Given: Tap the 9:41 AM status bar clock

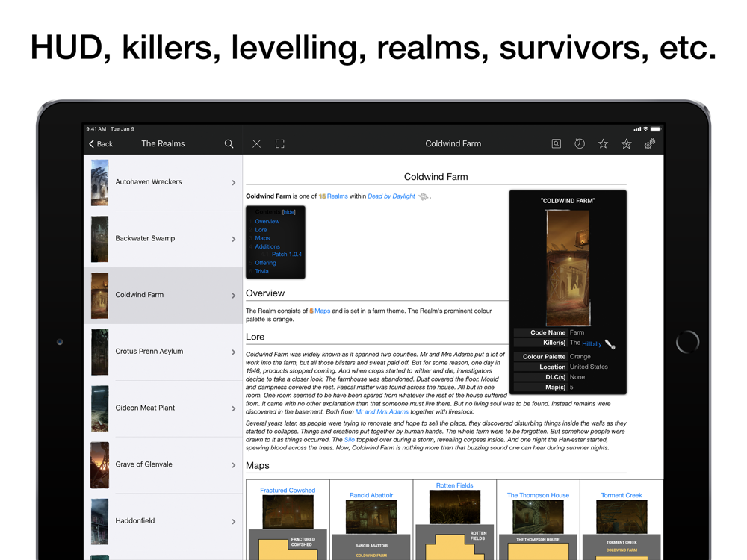Looking at the screenshot, I should click(x=96, y=129).
